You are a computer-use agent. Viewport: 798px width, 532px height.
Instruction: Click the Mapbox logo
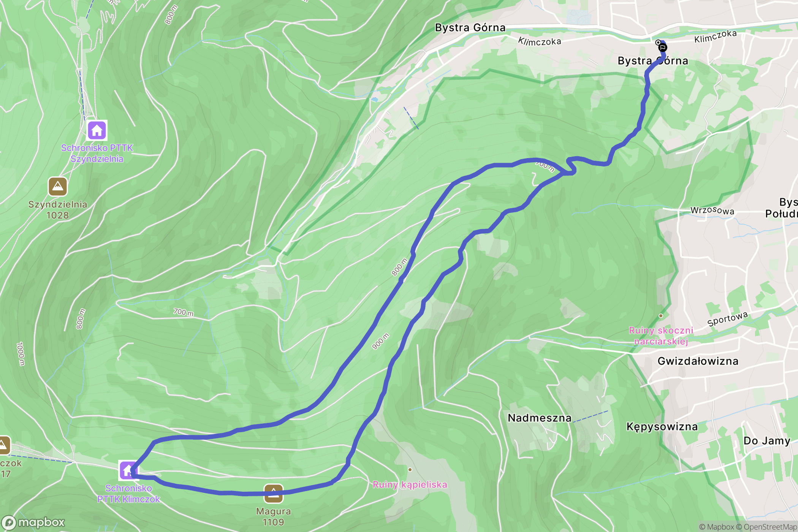[33, 523]
